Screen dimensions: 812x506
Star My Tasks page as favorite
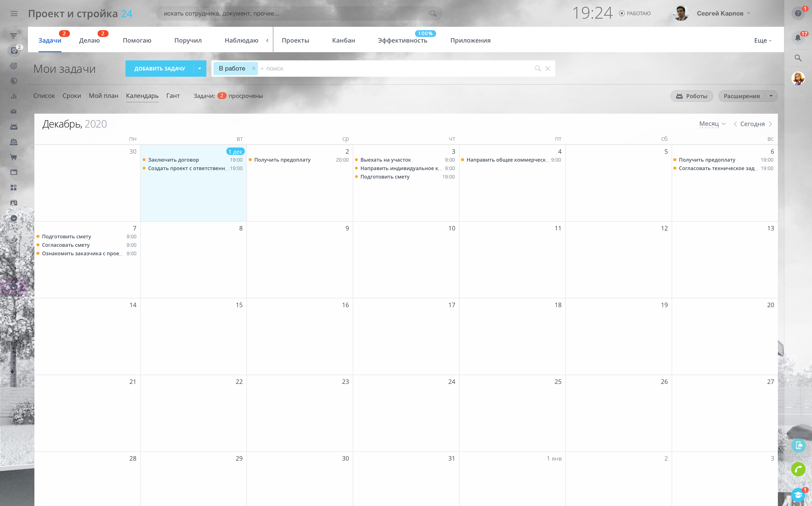[103, 69]
